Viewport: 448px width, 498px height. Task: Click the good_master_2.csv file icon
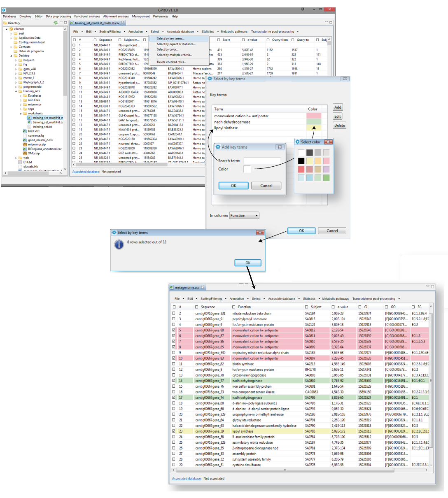click(x=25, y=140)
